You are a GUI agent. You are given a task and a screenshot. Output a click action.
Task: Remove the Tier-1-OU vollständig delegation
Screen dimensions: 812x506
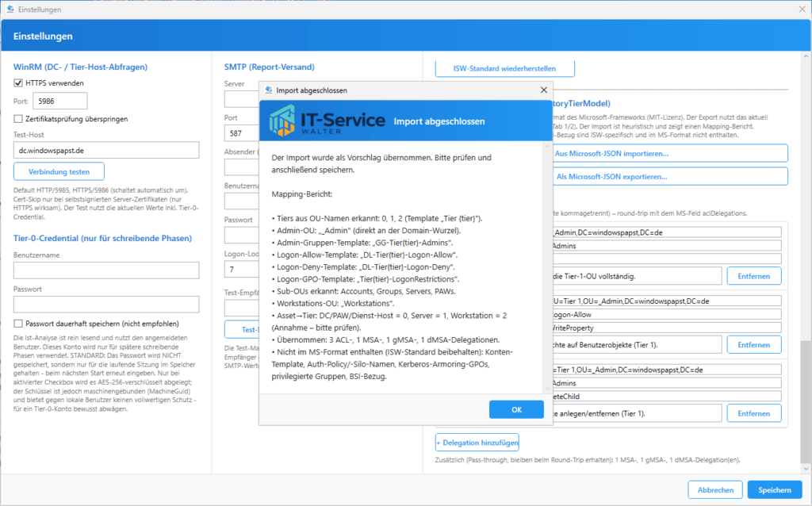(753, 276)
